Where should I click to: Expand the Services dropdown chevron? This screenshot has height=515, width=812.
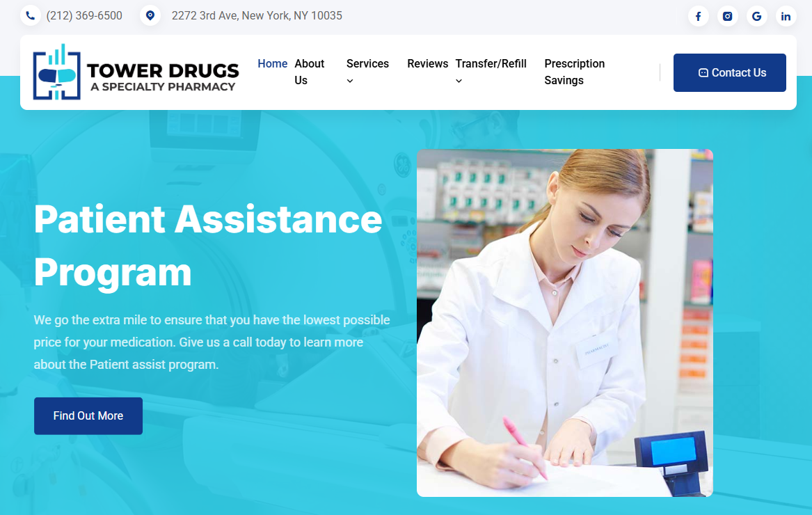[350, 81]
